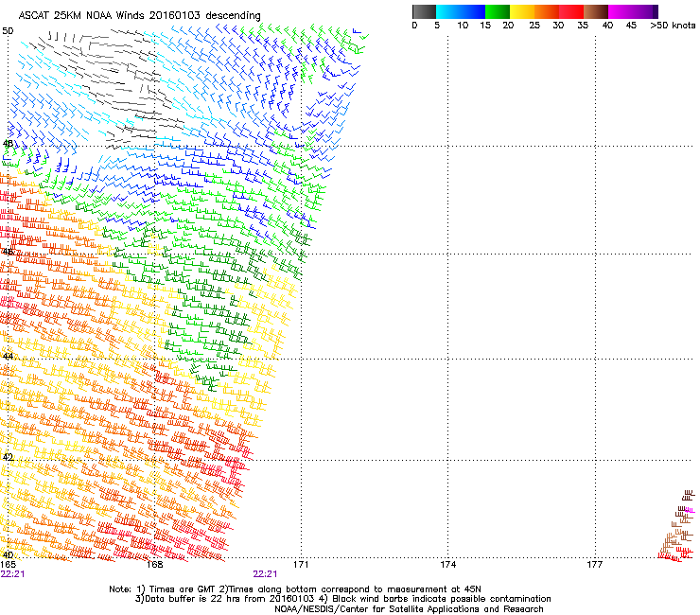700x615 pixels.
Task: Click the latitude label '50'
Action: pos(8,31)
